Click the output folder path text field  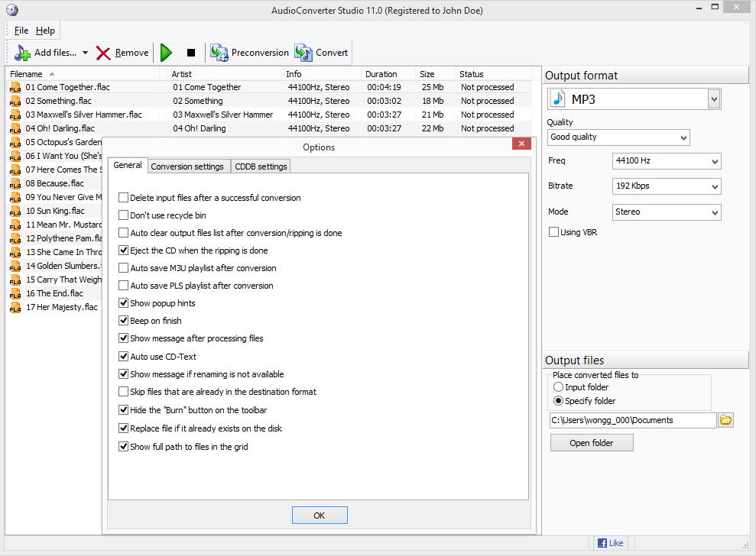coord(627,420)
